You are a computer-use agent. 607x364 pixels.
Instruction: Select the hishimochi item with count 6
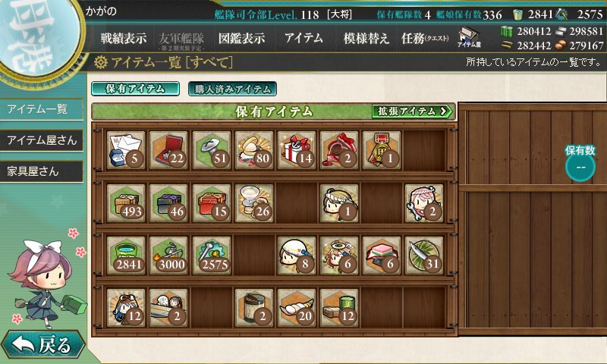pyautogui.click(x=382, y=256)
